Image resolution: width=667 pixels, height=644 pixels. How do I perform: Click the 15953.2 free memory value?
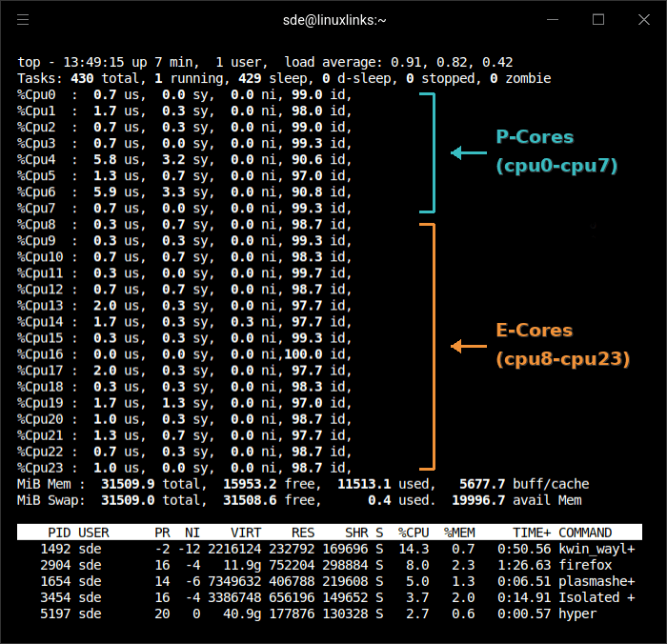250,485
